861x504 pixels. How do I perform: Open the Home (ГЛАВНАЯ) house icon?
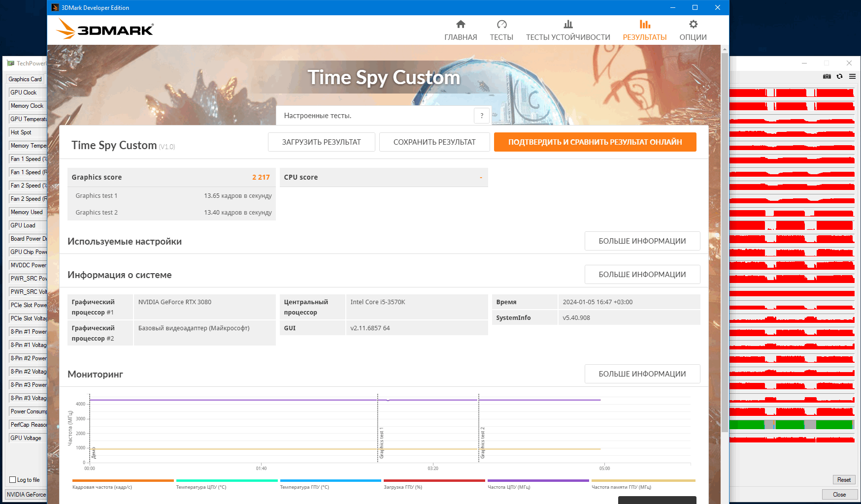tap(461, 24)
